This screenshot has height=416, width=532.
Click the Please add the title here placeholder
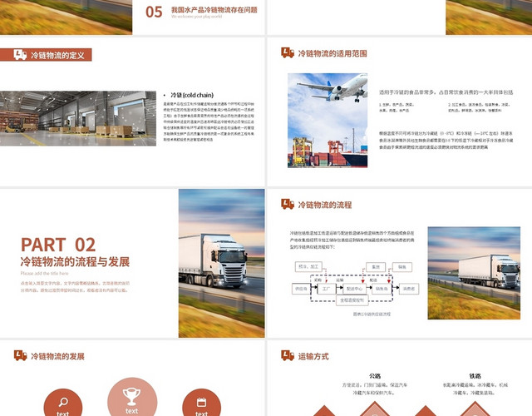44,273
